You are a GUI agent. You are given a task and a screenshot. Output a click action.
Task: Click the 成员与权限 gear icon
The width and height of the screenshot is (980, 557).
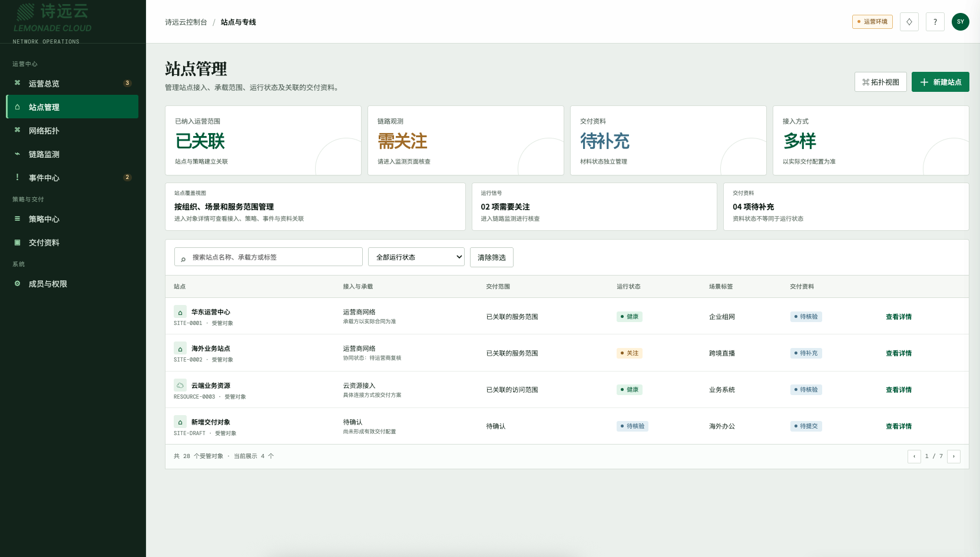pos(17,283)
